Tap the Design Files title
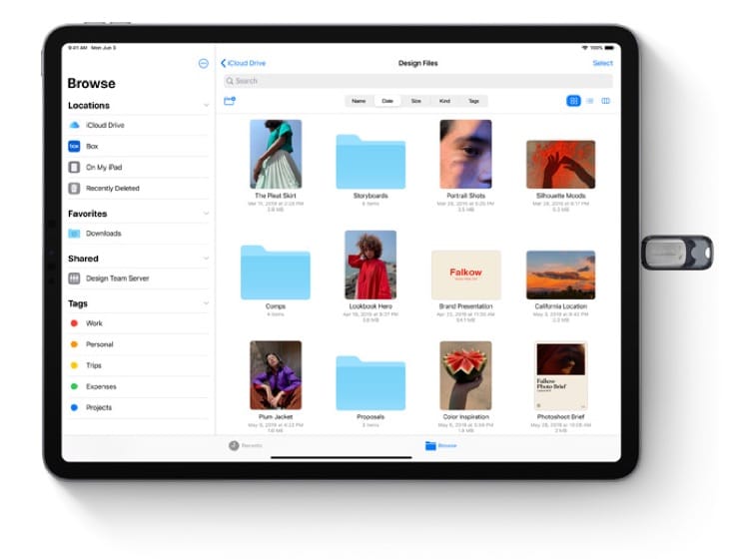The height and width of the screenshot is (560, 738). pyautogui.click(x=418, y=63)
